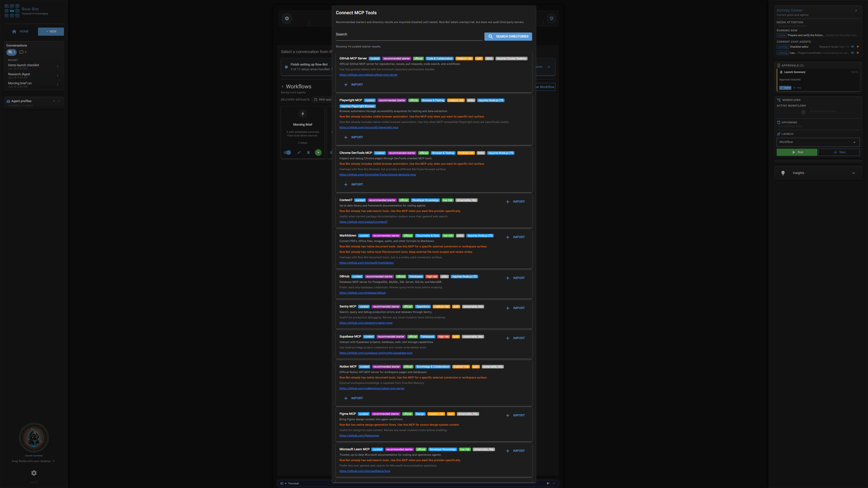Open options menu for Research digest
868x488 pixels.
(58, 75)
